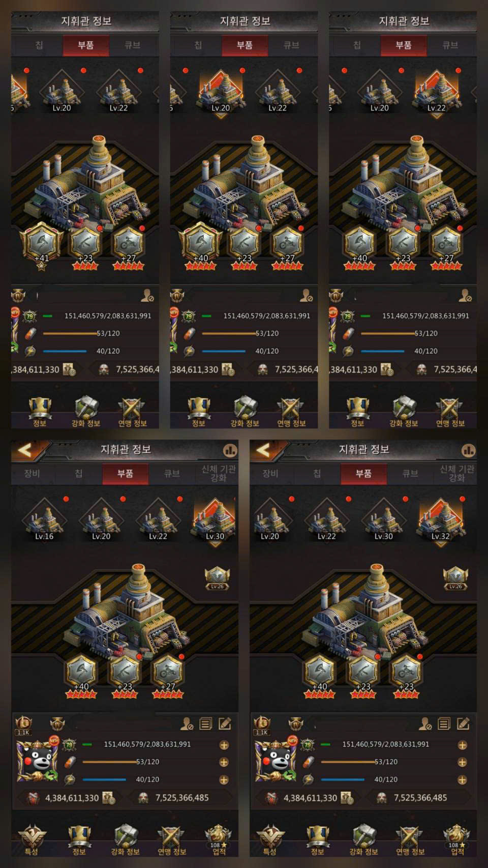This screenshot has width=488, height=868.
Task: Open the 장비 tab in the Lv.16 panel
Action: [32, 474]
